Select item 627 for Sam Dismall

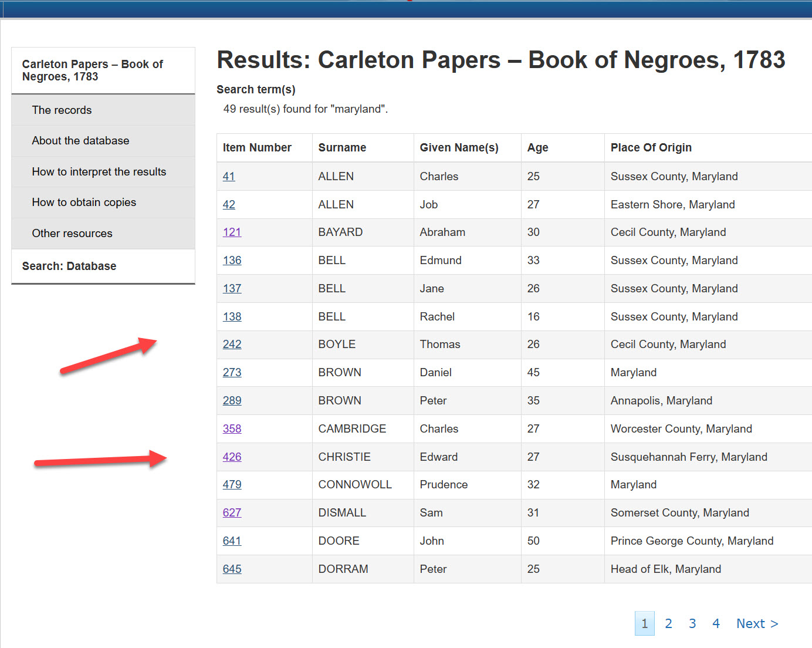pos(232,512)
